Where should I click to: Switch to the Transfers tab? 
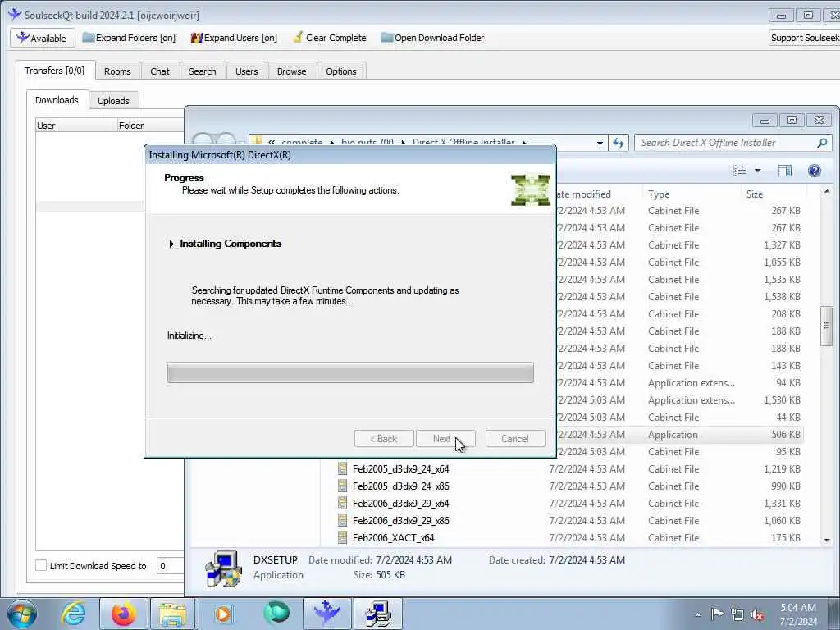point(55,71)
